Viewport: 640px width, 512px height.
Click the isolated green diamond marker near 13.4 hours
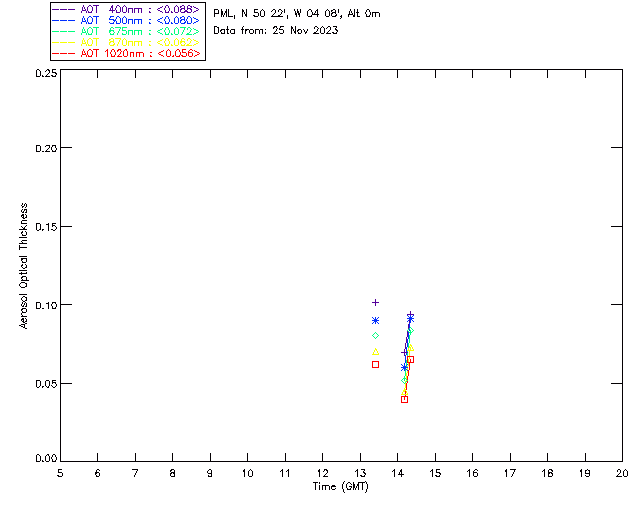coord(376,336)
